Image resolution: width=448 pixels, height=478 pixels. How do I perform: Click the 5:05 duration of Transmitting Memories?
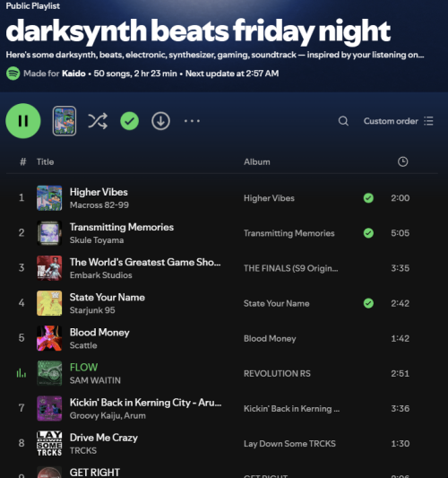401,233
